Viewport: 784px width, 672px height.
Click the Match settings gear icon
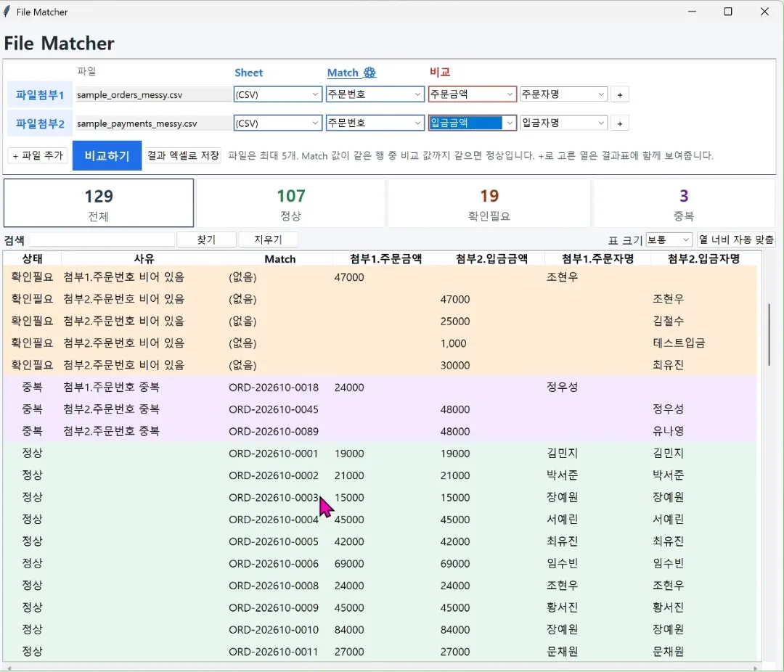click(x=369, y=73)
